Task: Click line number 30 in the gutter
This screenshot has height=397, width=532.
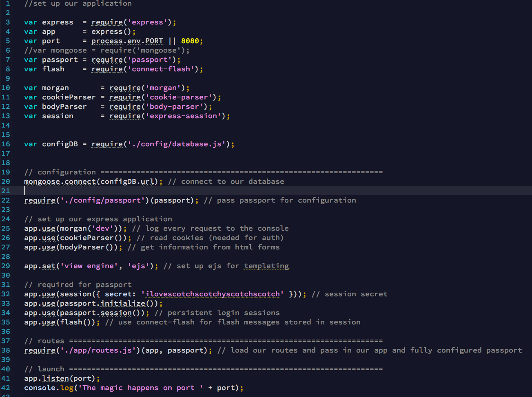Action: pyautogui.click(x=6, y=275)
